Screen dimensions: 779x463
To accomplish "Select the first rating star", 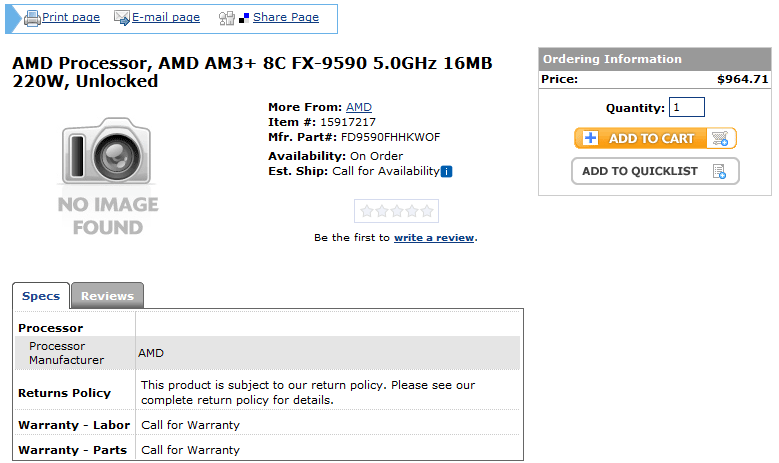I will (366, 211).
